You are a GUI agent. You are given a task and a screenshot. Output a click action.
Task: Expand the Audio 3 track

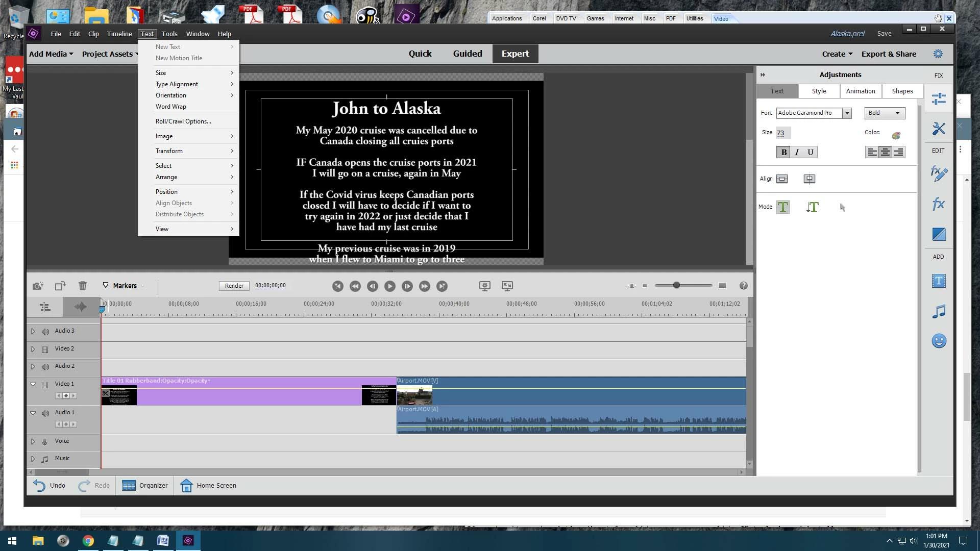click(33, 331)
